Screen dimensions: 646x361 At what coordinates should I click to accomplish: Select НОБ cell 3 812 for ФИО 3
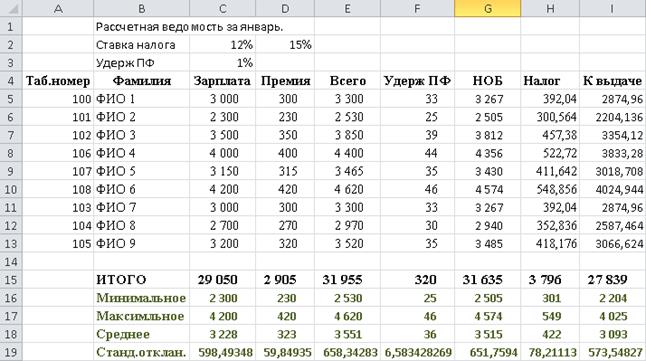488,135
